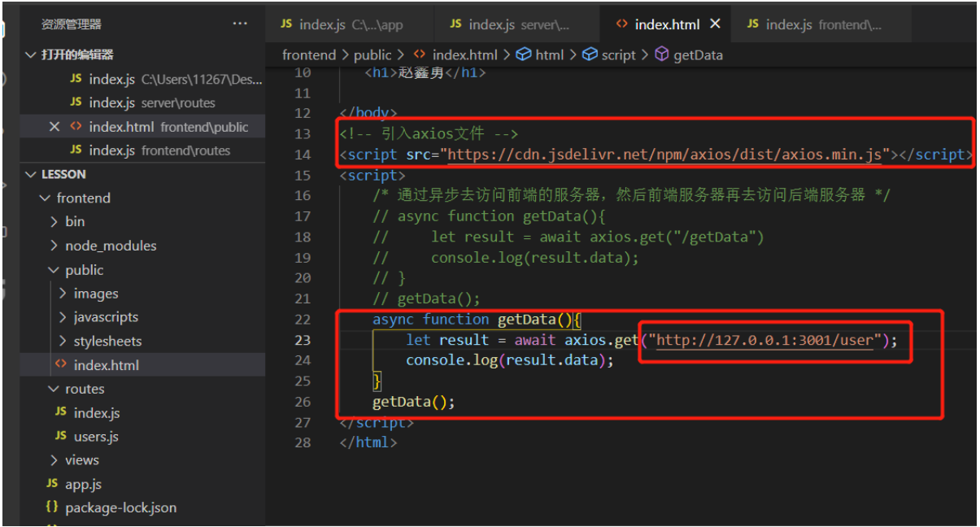Click the comment 引入axios文件 on line 13
Viewport: 980px width, 527px height.
coord(429,133)
